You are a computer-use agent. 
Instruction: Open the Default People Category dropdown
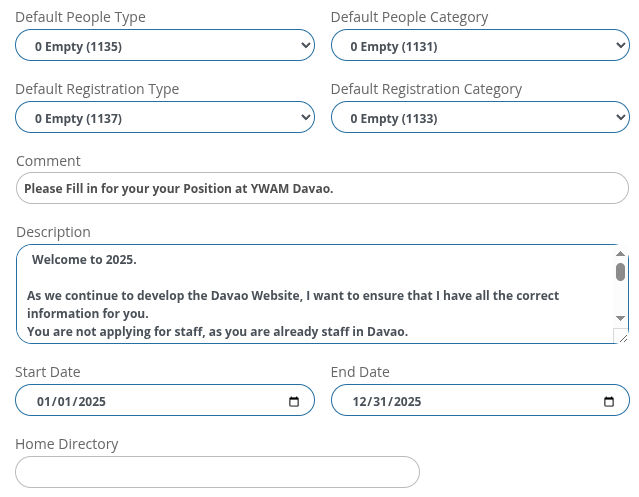tap(480, 45)
